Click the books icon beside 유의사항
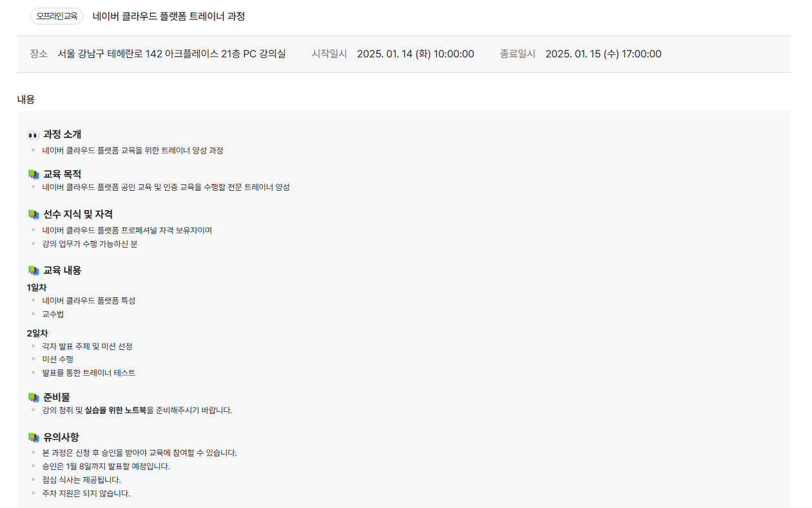 [x=34, y=438]
